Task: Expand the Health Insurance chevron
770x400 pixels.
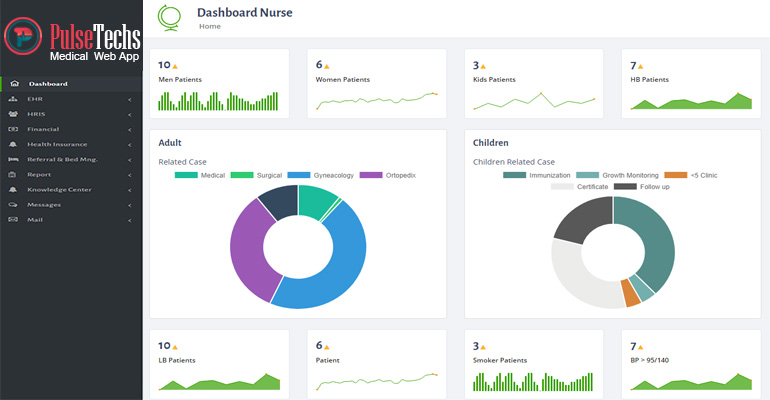Action: click(x=130, y=145)
